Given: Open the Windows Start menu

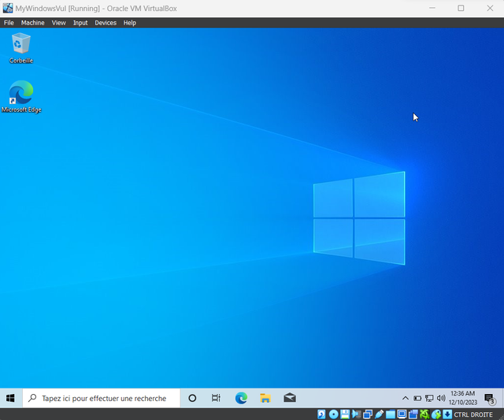Looking at the screenshot, I should pos(10,398).
